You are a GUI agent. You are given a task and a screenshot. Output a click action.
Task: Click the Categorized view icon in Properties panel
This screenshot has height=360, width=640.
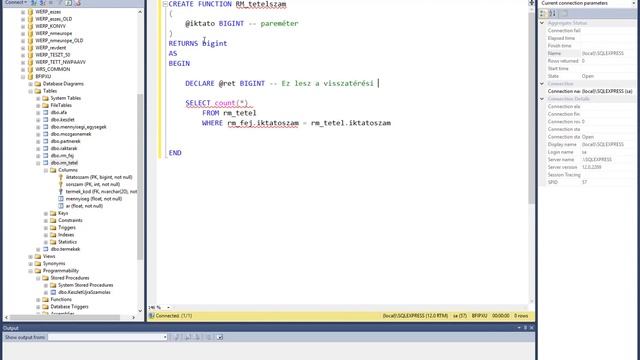click(543, 13)
